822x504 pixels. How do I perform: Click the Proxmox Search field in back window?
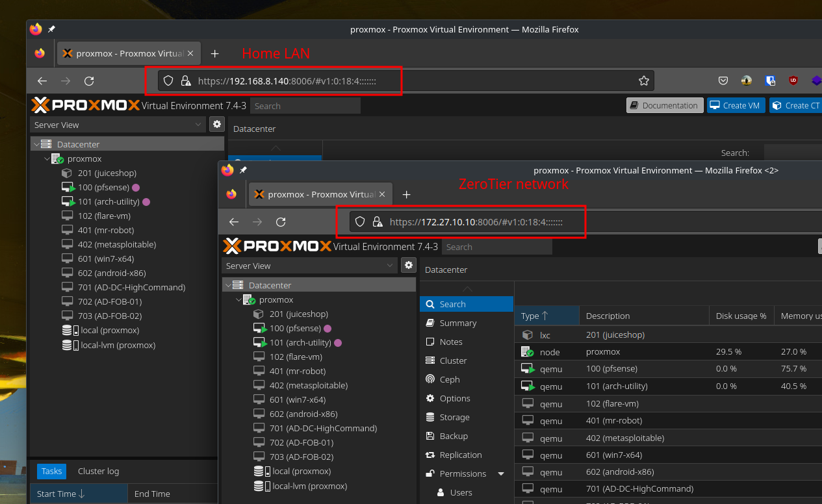[305, 106]
